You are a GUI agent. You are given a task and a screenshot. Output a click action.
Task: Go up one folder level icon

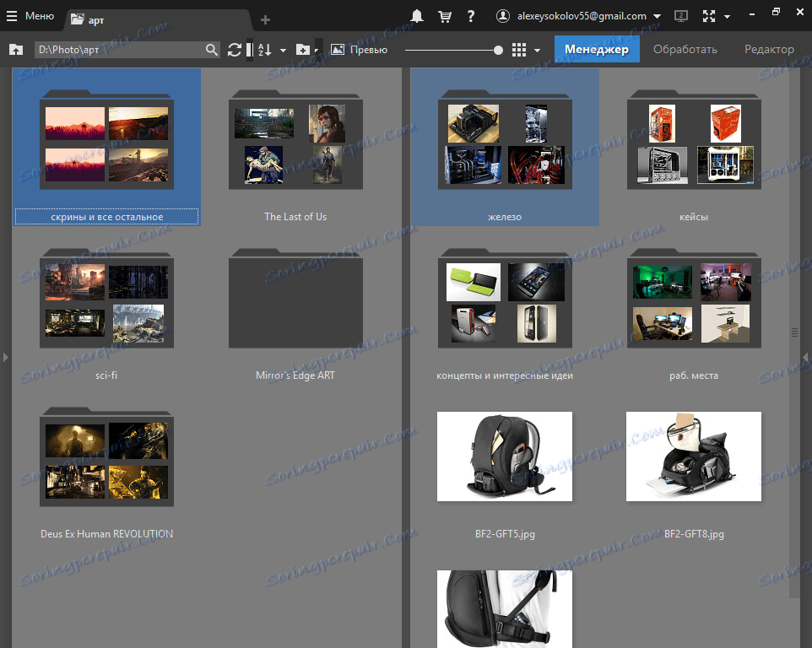[16, 50]
